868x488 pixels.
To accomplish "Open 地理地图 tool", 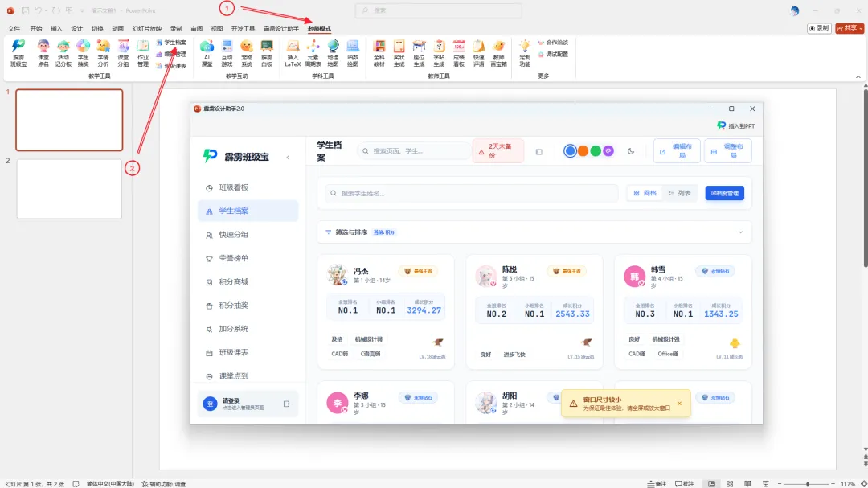I will coord(333,53).
